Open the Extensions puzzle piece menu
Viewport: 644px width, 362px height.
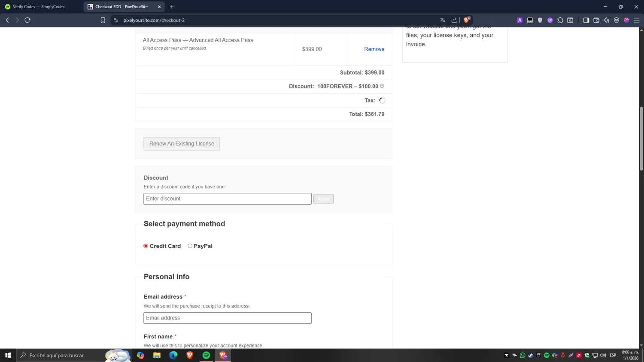pos(560,20)
